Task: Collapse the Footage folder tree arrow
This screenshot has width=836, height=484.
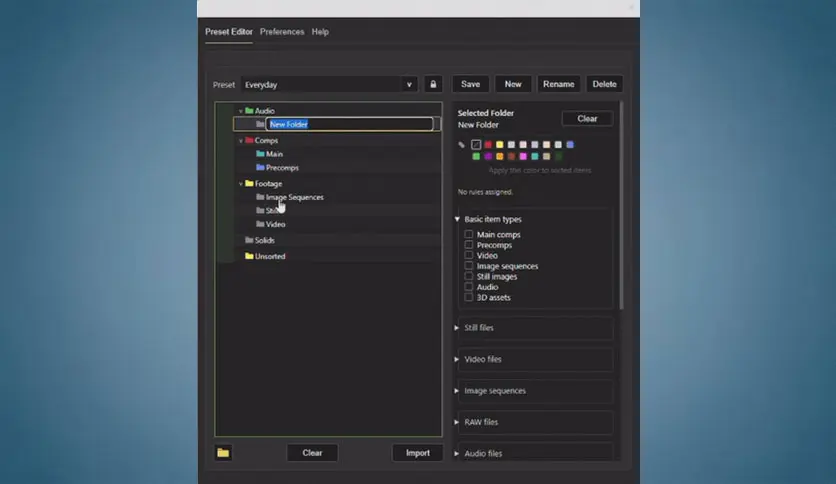Action: coord(241,183)
